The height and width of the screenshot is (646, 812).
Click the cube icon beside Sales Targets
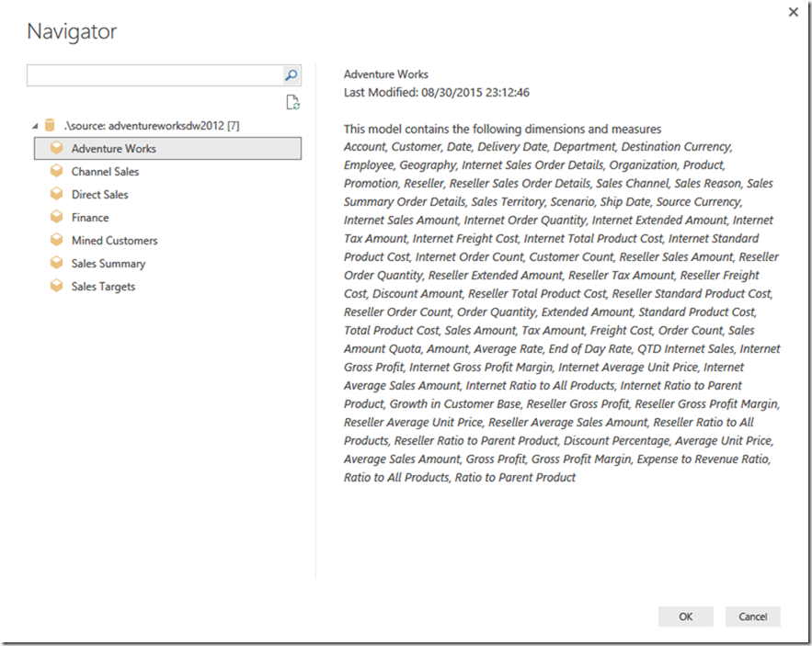(x=56, y=287)
